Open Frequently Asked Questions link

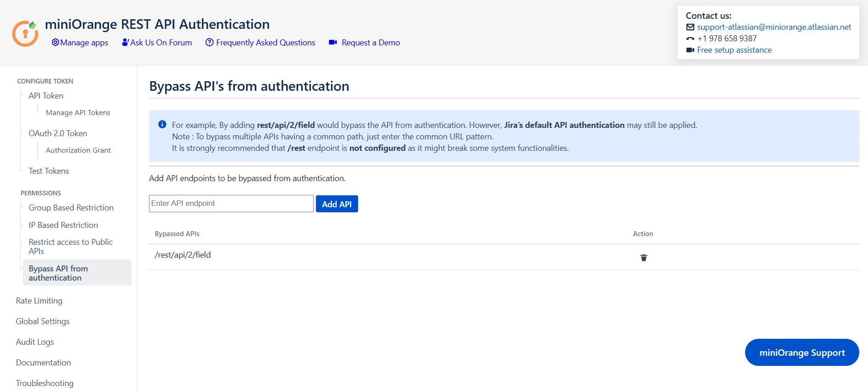265,43
